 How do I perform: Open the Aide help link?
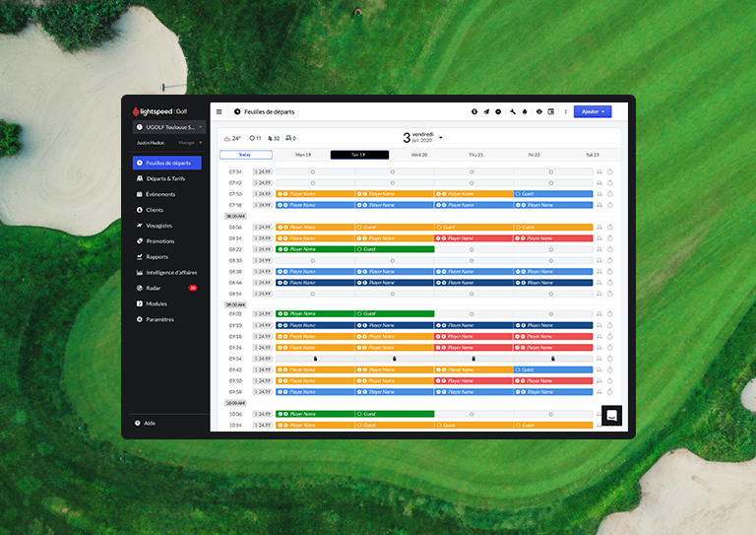click(150, 423)
